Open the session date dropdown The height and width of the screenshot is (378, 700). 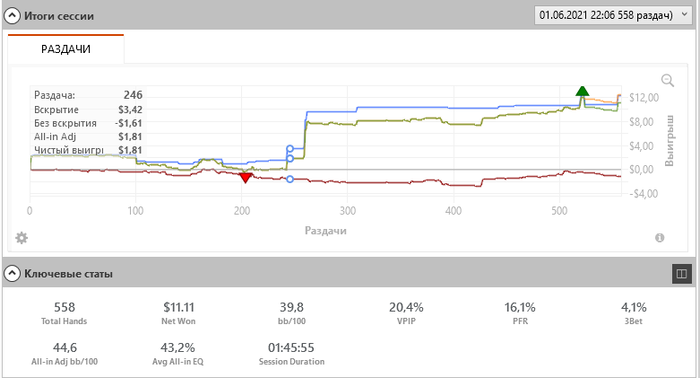coord(612,15)
